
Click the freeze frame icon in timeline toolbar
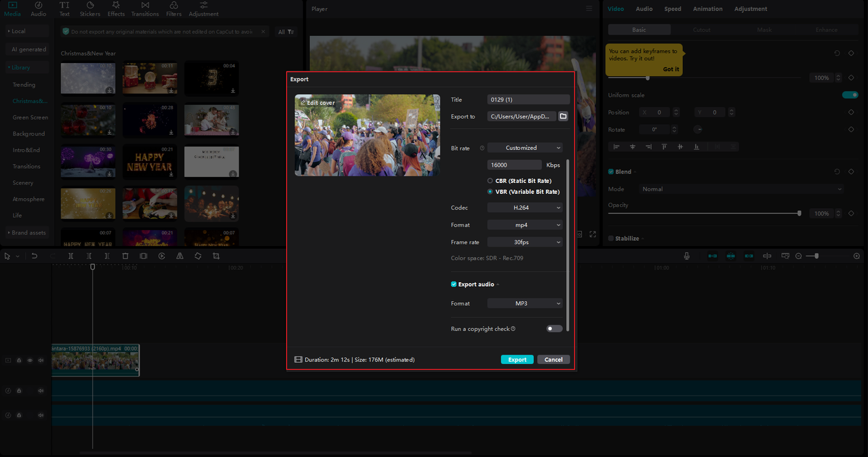coord(143,256)
